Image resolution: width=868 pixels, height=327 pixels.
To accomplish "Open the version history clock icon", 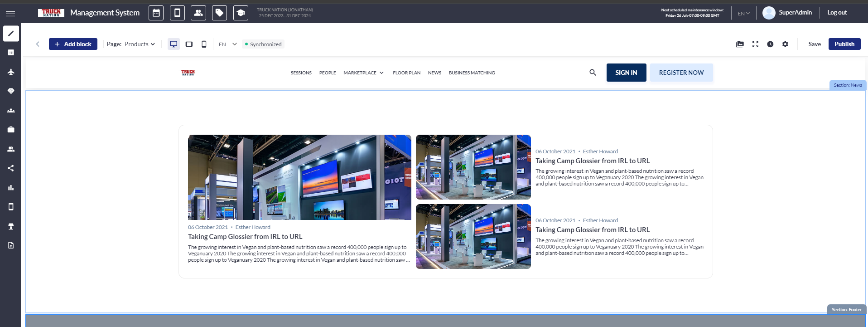I will 770,44.
